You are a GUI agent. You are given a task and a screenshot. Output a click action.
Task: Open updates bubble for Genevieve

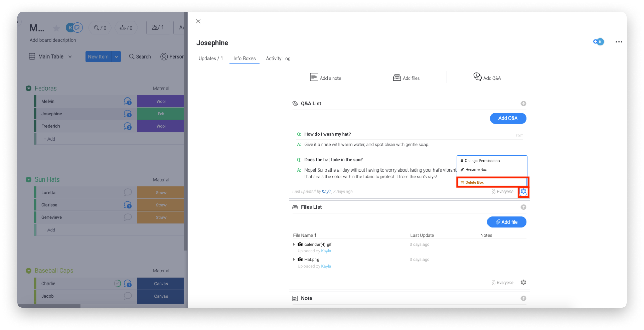128,217
